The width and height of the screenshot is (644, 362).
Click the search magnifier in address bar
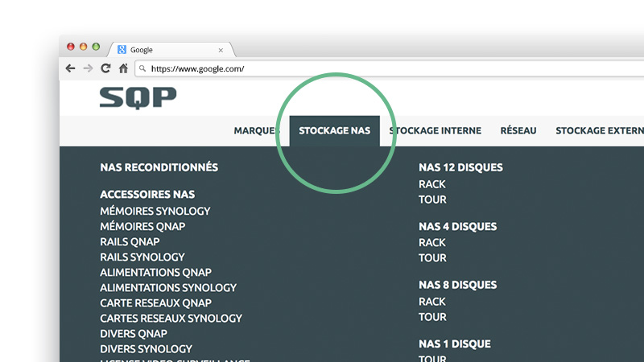(x=142, y=68)
